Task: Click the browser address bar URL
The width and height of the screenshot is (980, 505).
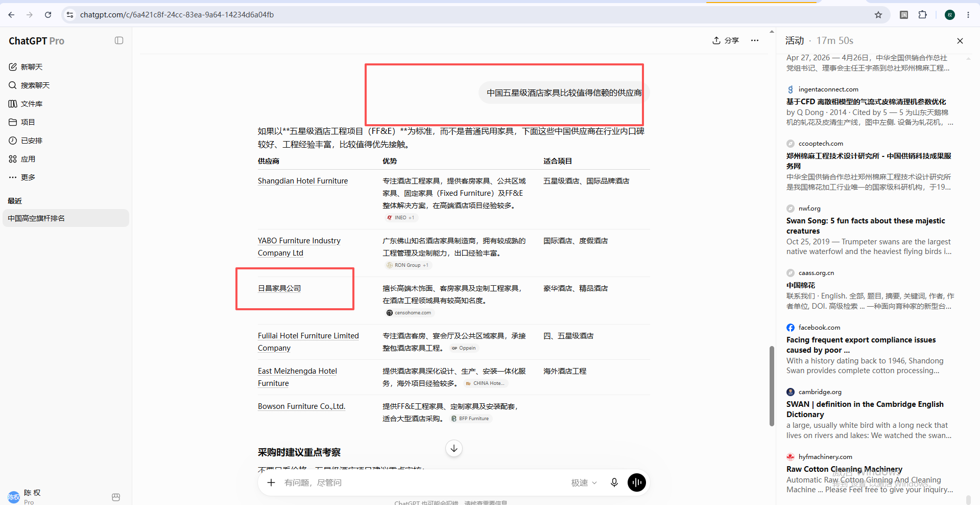Action: click(x=177, y=15)
